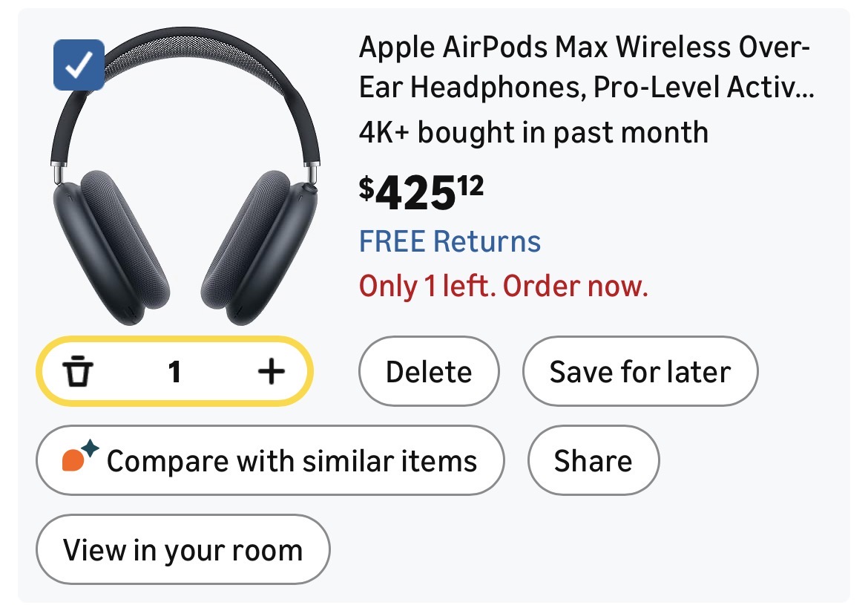
Task: Tap the Share button
Action: 593,460
